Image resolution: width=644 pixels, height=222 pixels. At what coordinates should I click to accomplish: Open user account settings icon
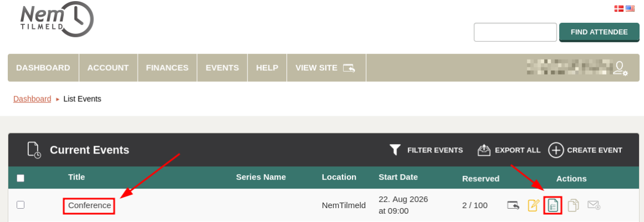coord(620,67)
